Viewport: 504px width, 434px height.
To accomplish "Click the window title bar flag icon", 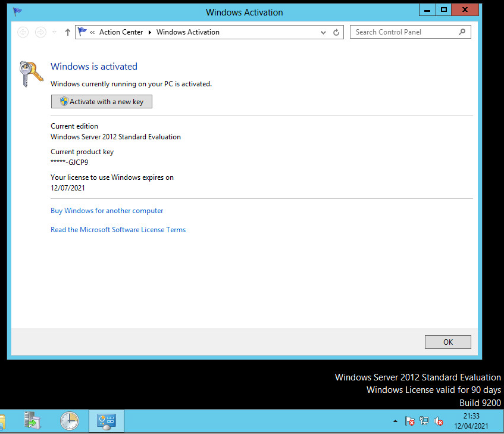I will [x=17, y=11].
